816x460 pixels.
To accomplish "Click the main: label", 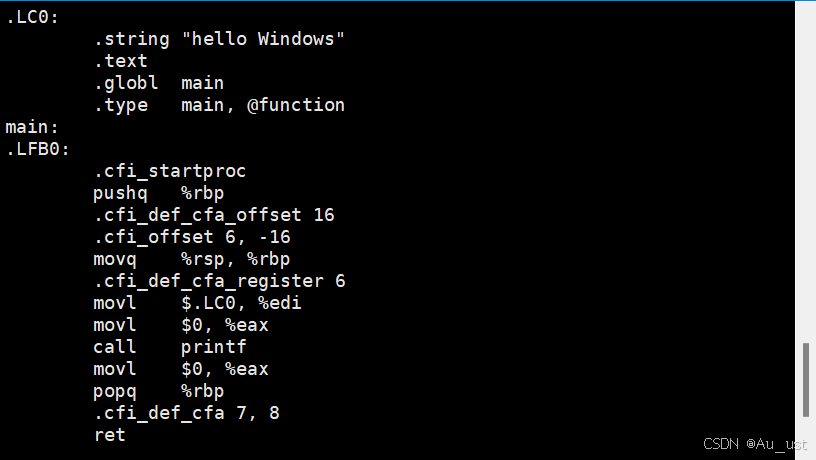I will [x=32, y=127].
